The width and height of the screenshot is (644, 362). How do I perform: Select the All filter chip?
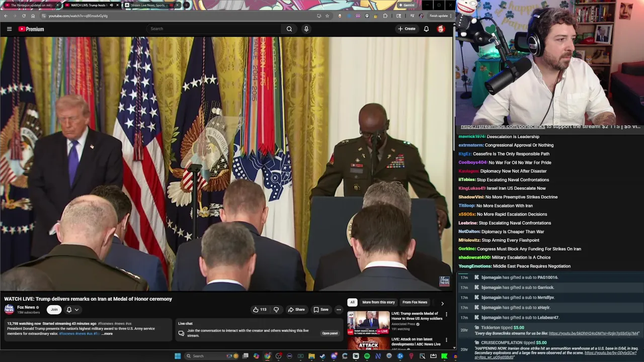[x=352, y=302]
